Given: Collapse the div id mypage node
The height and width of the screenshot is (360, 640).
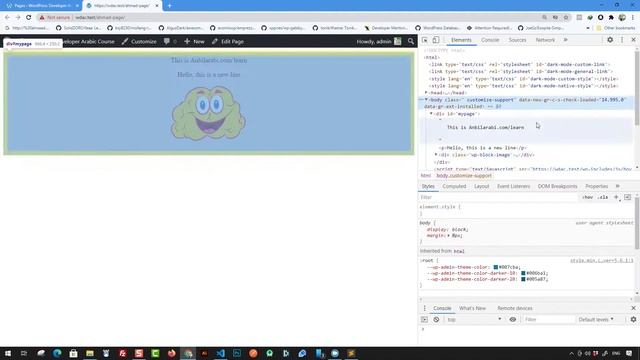Looking at the screenshot, I should pyautogui.click(x=431, y=114).
